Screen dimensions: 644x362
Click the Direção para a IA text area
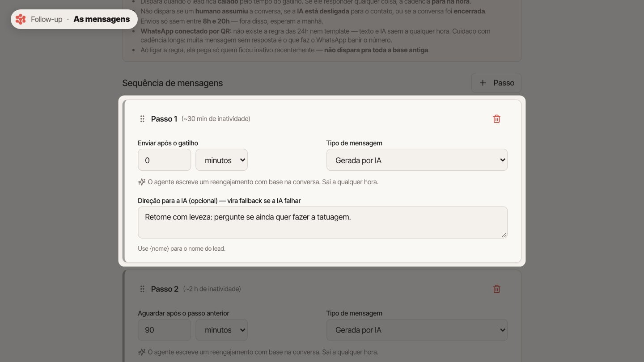[x=322, y=222]
